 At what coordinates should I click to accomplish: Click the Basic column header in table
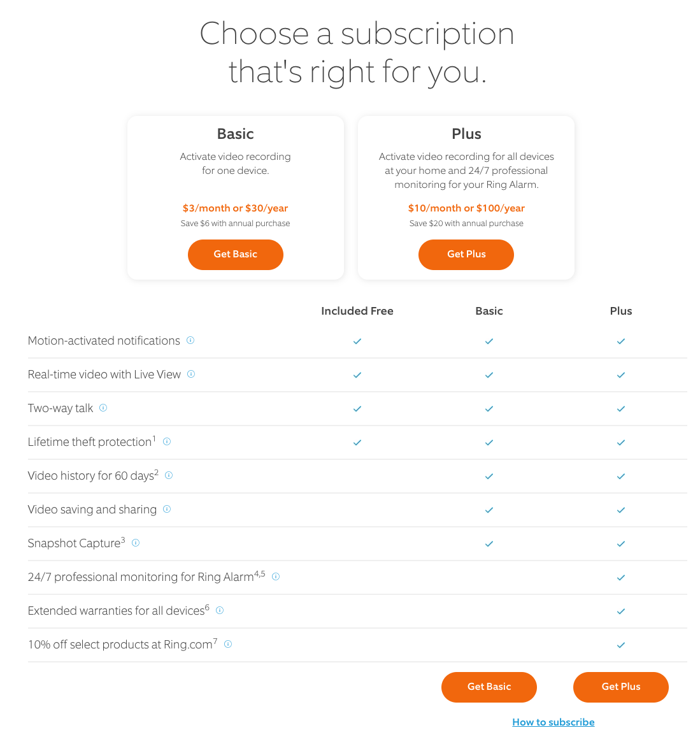(x=489, y=311)
